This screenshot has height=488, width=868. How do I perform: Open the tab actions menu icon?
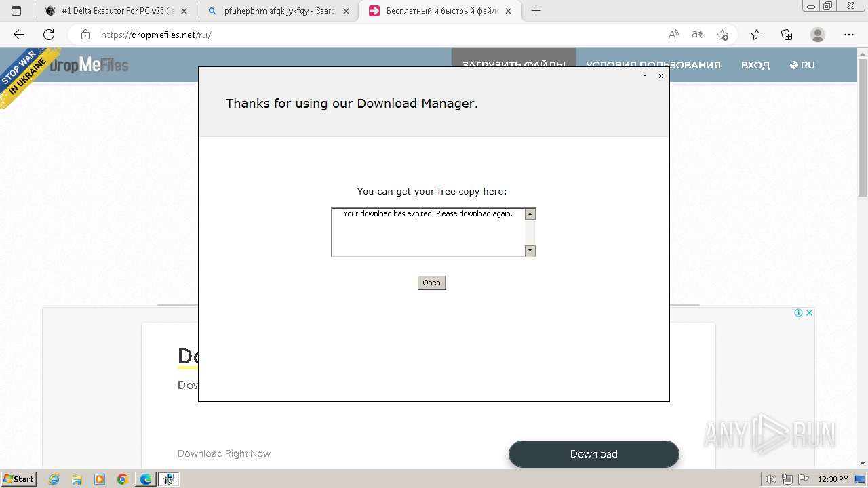click(16, 11)
